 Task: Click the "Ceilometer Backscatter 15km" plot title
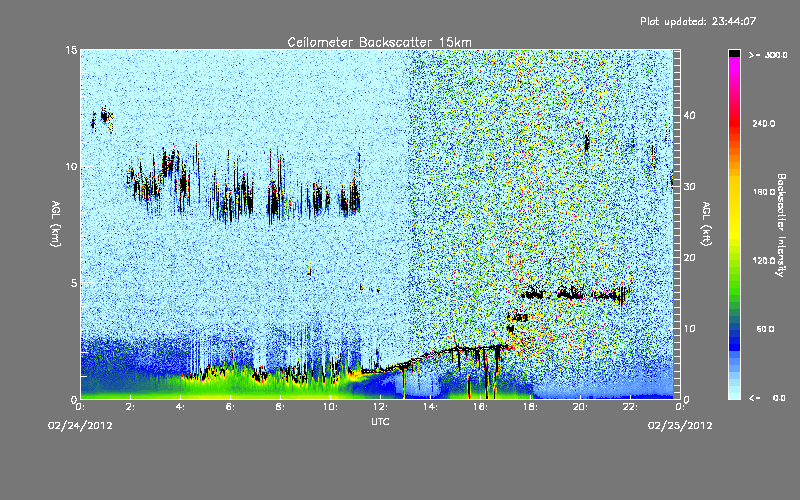(x=379, y=42)
